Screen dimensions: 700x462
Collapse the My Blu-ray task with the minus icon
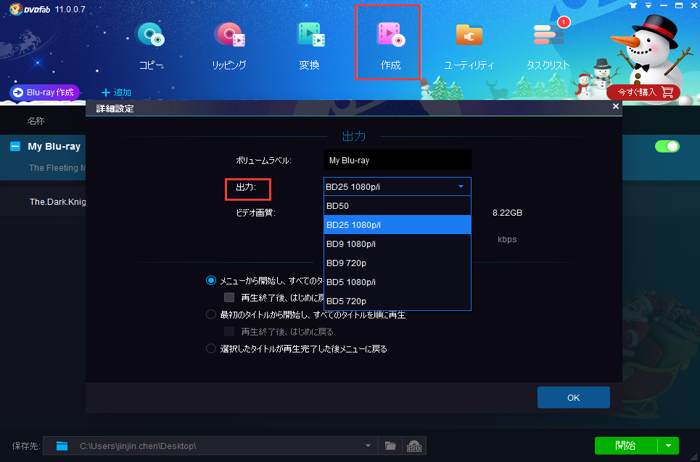point(15,146)
